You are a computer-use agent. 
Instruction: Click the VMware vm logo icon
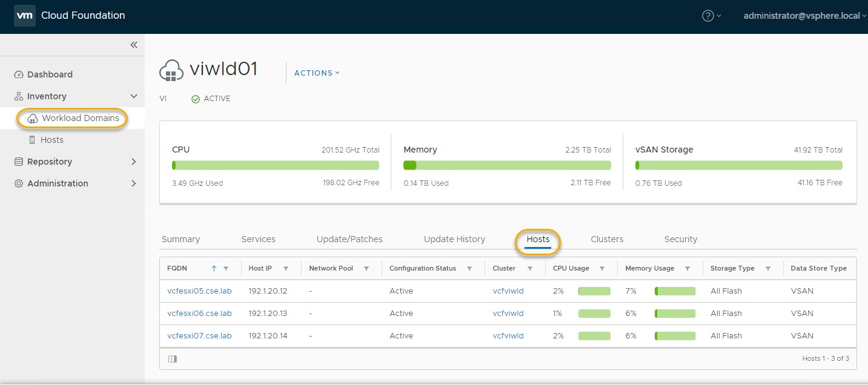(24, 16)
